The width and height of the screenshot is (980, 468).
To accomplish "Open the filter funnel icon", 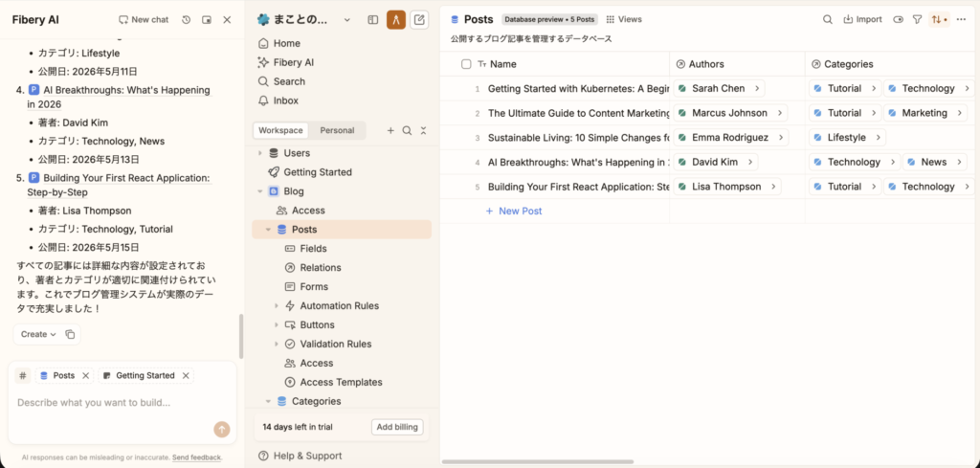I will 917,19.
